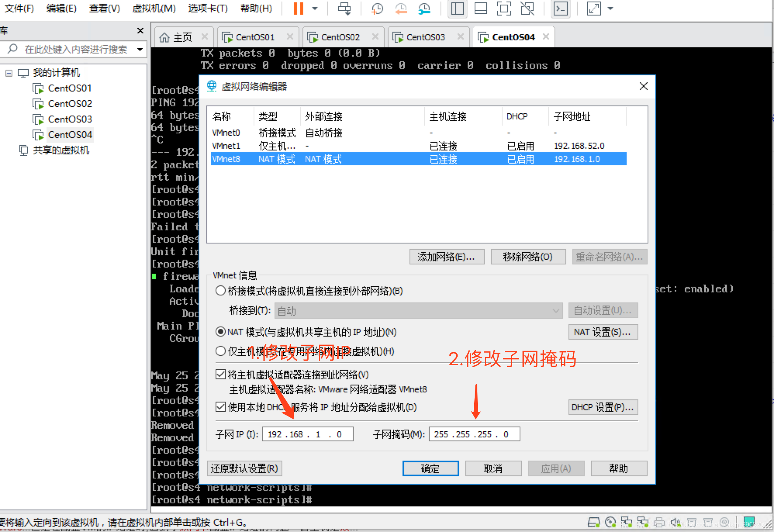Uncheck use local DHCP service checkbox
This screenshot has height=532, width=774.
click(221, 407)
